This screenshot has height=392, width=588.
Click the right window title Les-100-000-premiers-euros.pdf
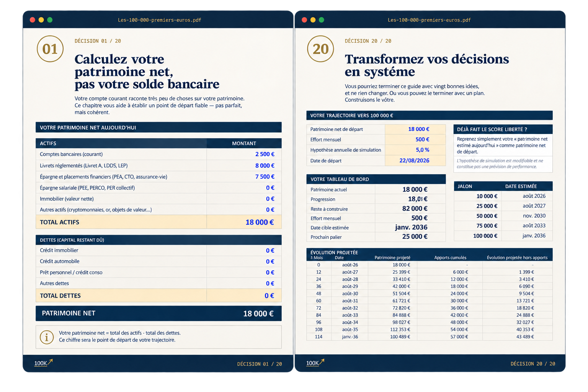point(429,20)
